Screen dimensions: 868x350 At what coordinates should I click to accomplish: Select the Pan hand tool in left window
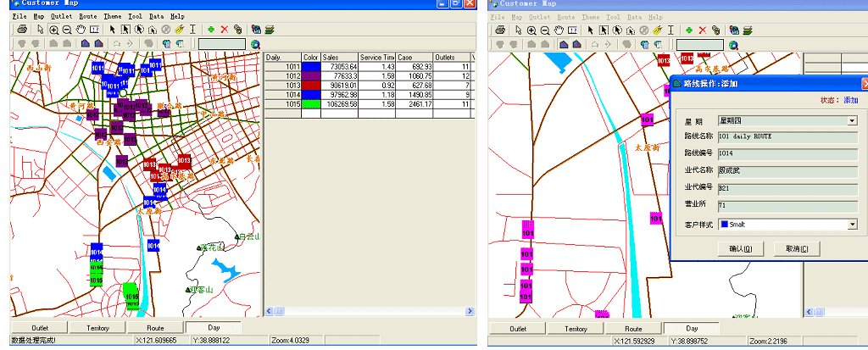pos(81,30)
